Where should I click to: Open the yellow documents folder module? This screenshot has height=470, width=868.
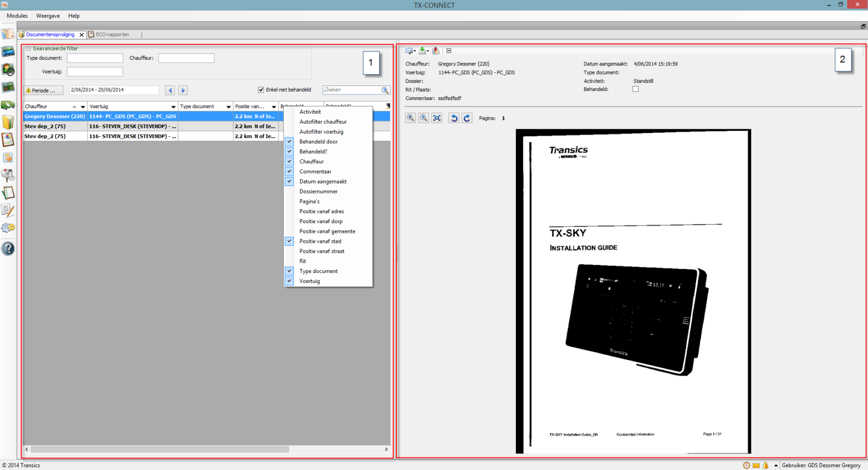click(x=8, y=122)
